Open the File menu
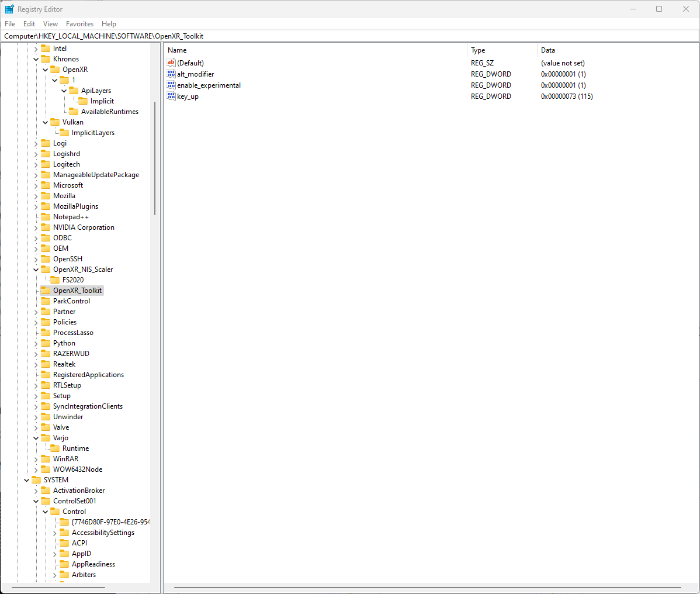Viewport: 700px width, 594px height. (10, 23)
